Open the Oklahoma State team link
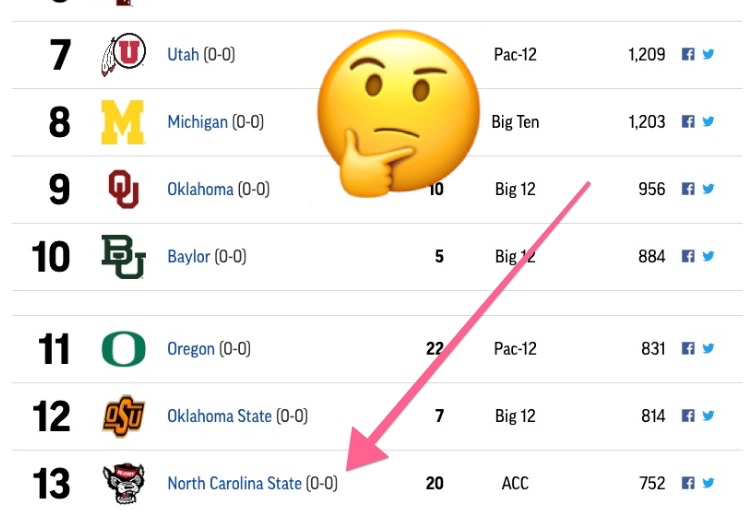The height and width of the screenshot is (510, 754). [x=219, y=416]
